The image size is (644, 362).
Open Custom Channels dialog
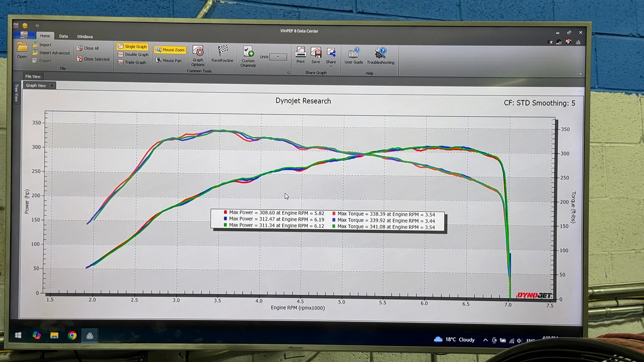point(248,57)
